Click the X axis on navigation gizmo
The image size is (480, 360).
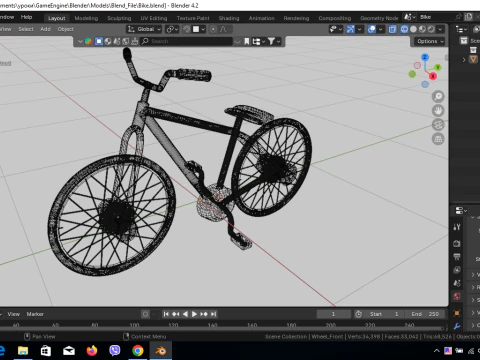(433, 76)
